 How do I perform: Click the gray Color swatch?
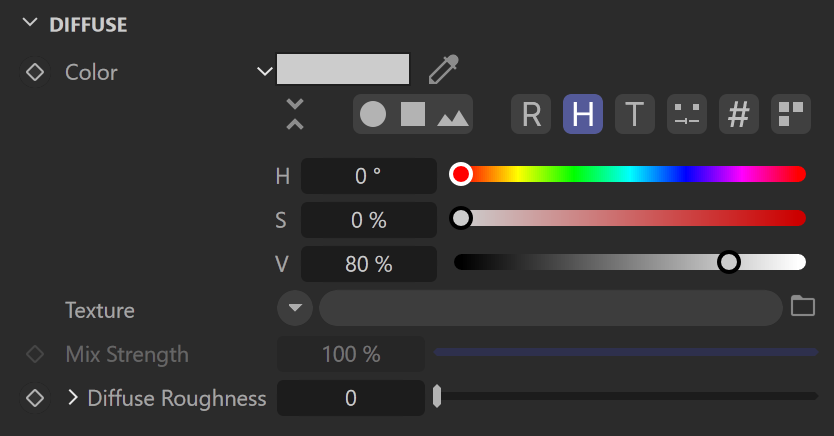[x=343, y=69]
